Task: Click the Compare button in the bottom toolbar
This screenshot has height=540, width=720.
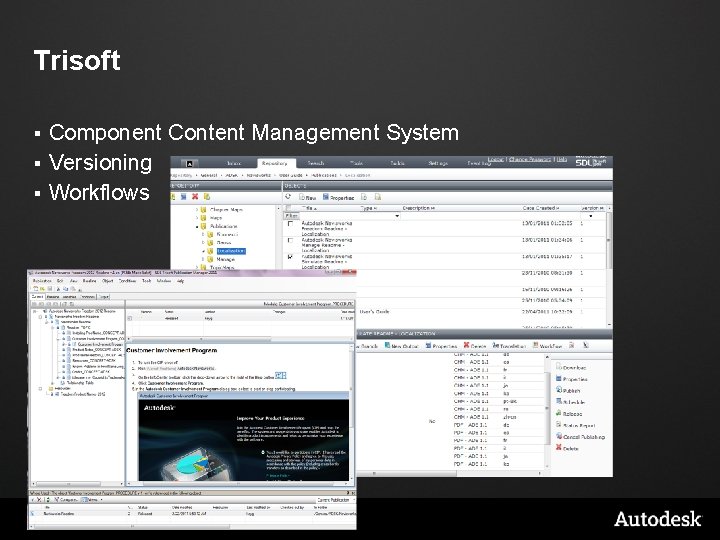Action: (65, 500)
